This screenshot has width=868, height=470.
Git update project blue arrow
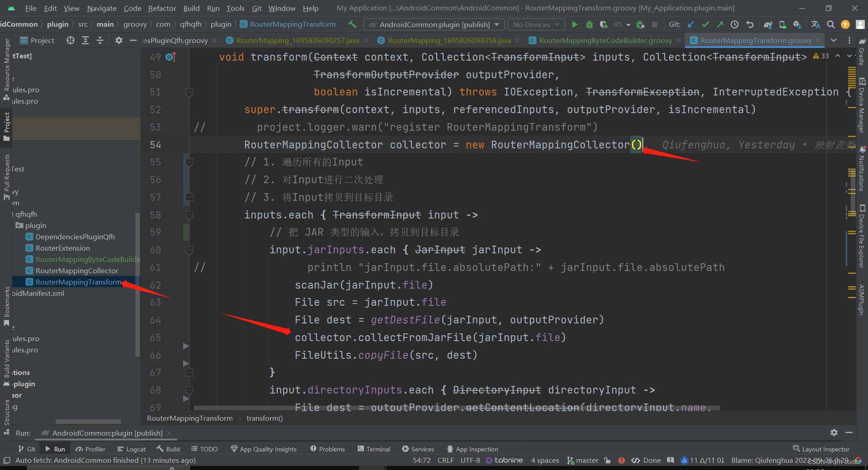691,24
